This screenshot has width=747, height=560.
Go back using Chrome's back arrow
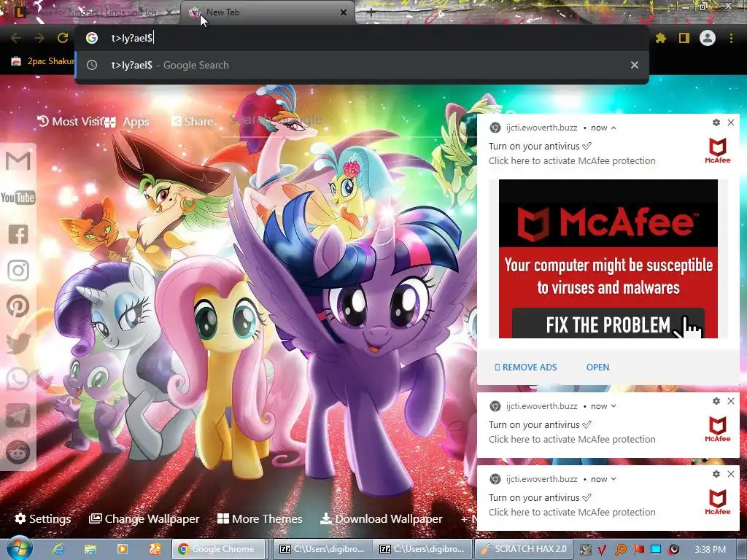[16, 38]
